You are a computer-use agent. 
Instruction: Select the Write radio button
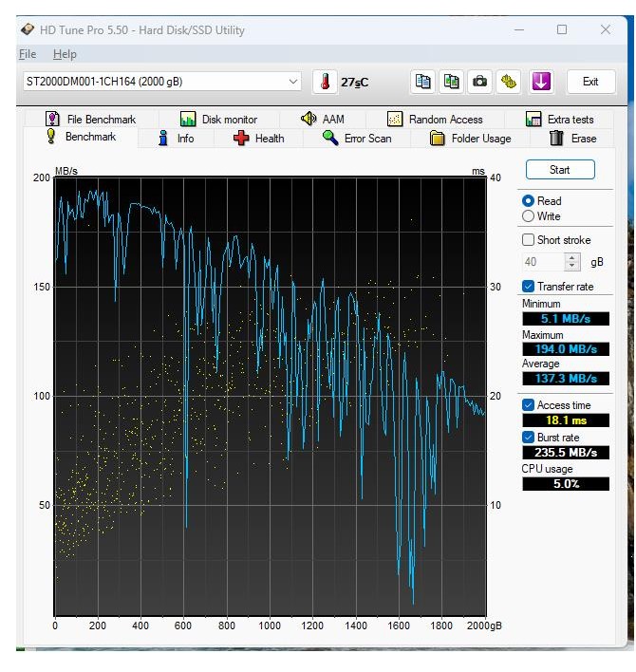528,216
